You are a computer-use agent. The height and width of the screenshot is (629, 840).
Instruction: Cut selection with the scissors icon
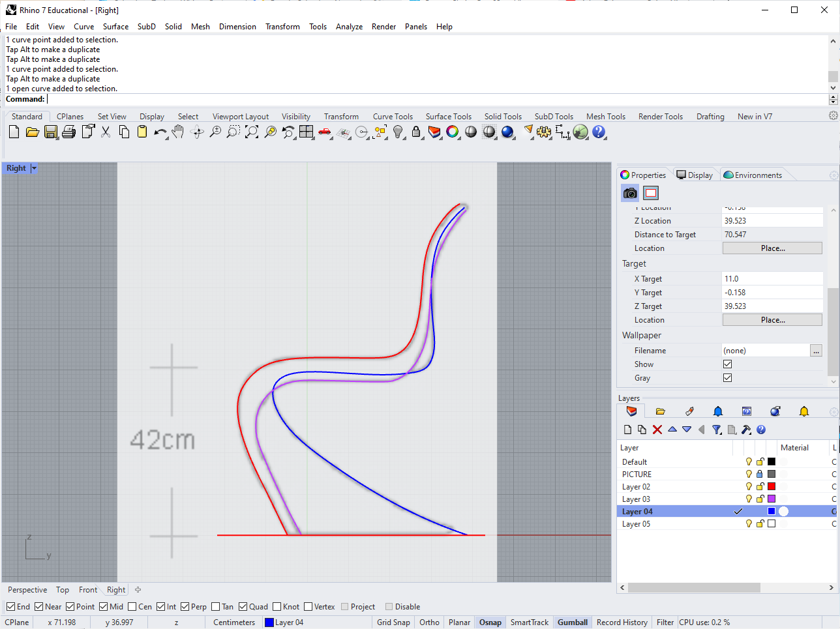[106, 132]
